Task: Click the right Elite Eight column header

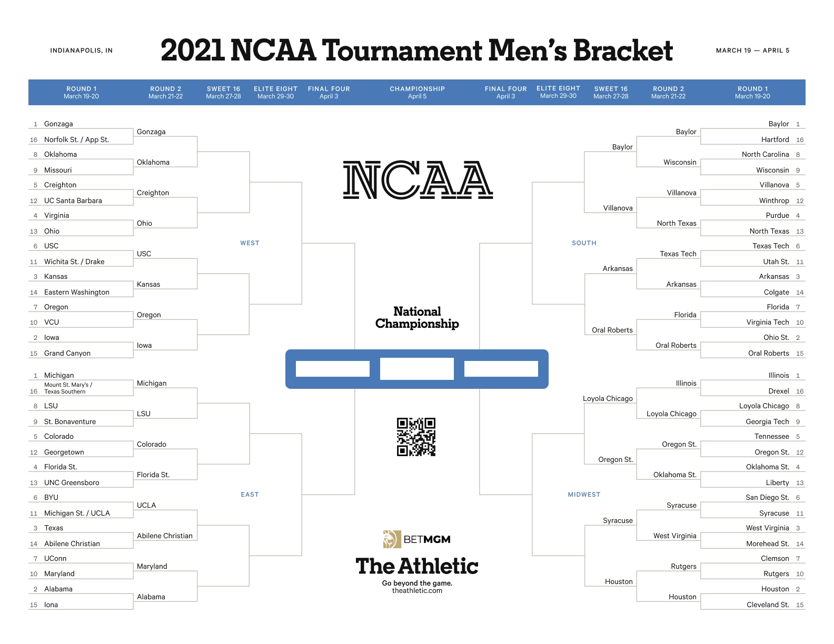Action: coord(558,92)
